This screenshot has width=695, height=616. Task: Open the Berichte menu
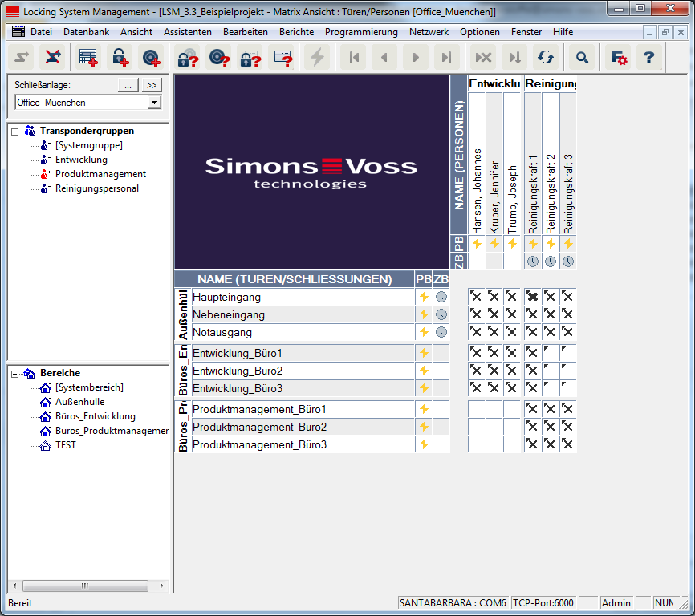click(296, 32)
